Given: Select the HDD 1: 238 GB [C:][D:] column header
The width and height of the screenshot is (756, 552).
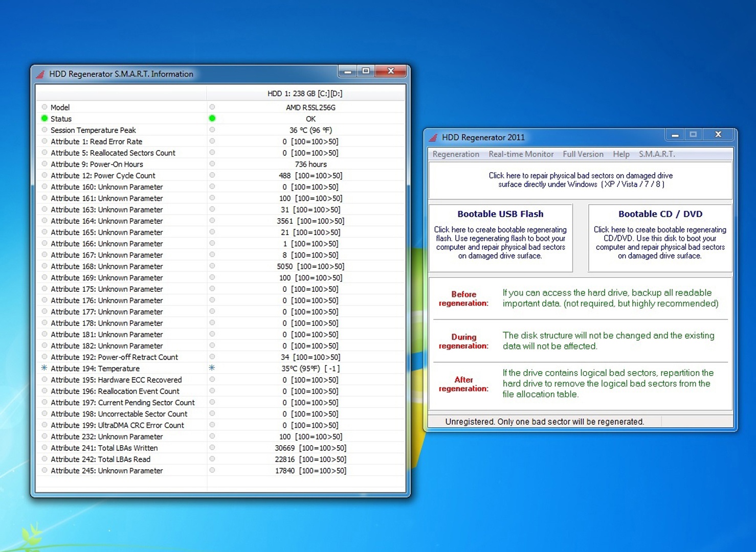Looking at the screenshot, I should click(x=305, y=93).
